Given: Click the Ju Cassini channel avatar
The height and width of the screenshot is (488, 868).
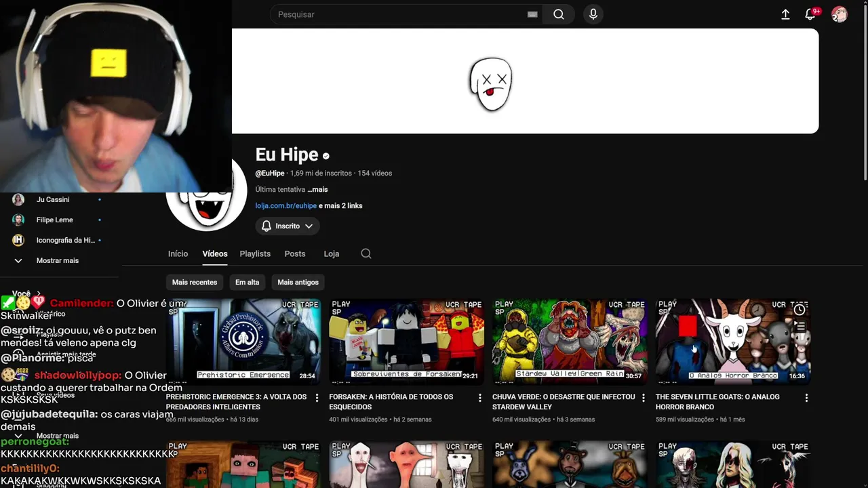Looking at the screenshot, I should pos(18,199).
